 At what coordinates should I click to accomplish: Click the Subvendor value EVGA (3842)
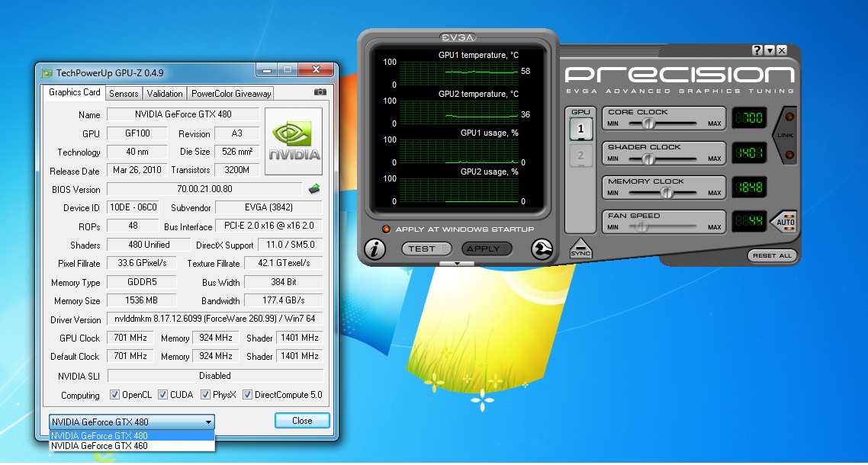click(268, 207)
